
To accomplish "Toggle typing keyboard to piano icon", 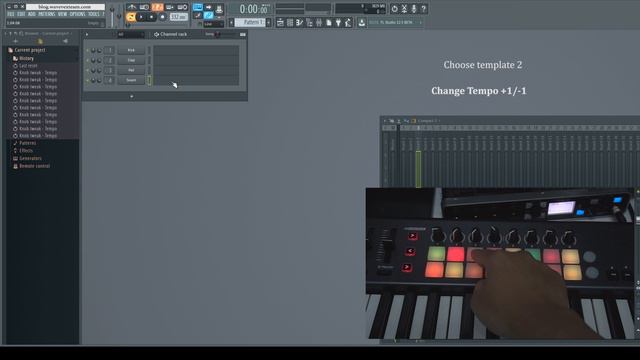I will click(x=198, y=7).
